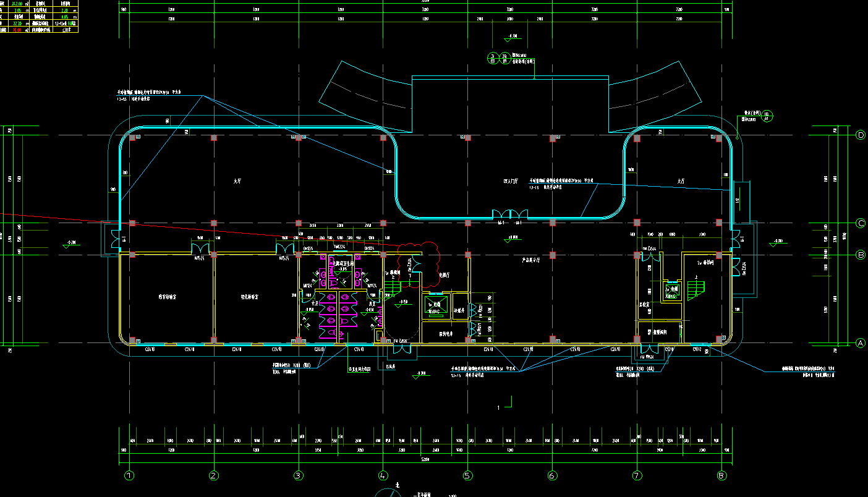Click the elevator symbol near revision cloud
This screenshot has height=497, width=868.
click(x=435, y=305)
